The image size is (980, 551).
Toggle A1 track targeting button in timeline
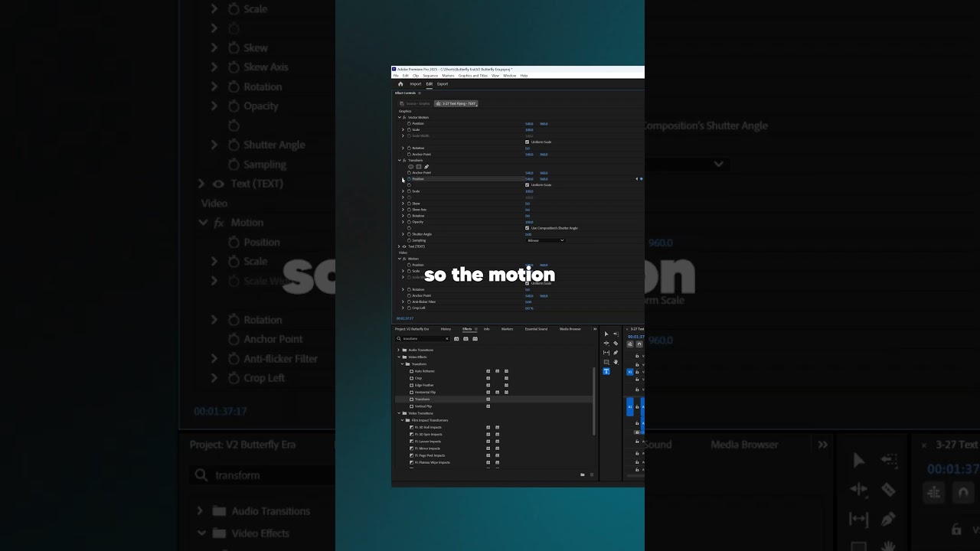pyautogui.click(x=630, y=406)
